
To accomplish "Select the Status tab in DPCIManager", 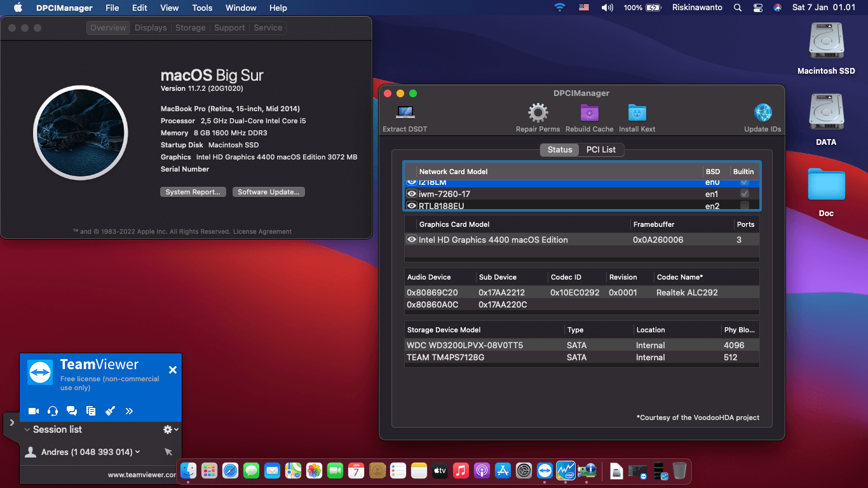I will (x=560, y=150).
